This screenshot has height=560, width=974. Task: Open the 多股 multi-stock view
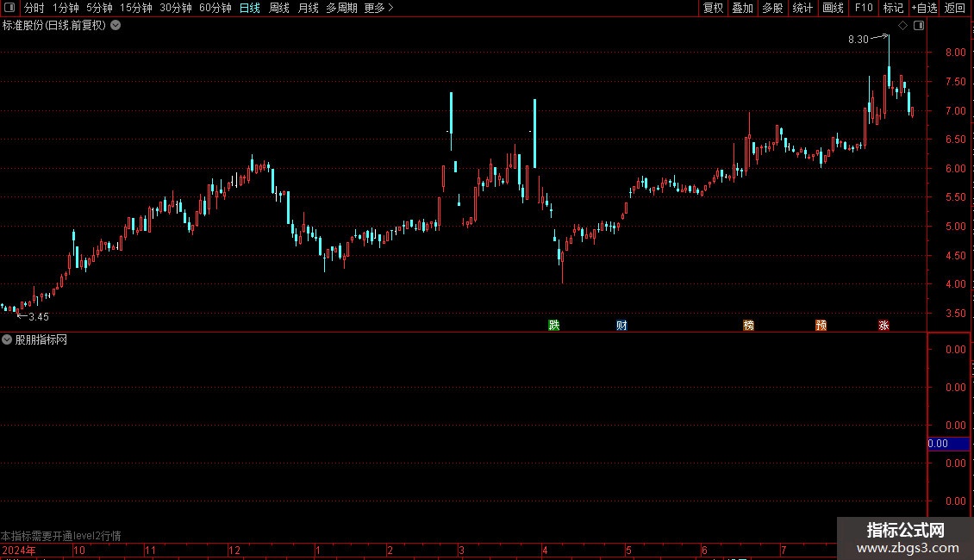[x=773, y=8]
